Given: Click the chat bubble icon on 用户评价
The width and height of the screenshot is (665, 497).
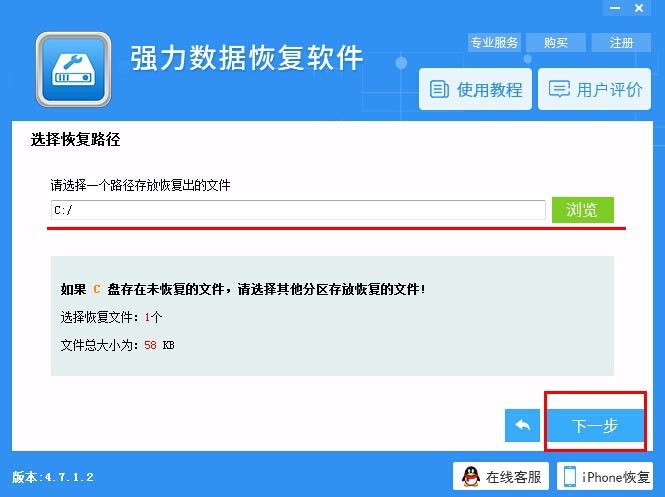Looking at the screenshot, I should pyautogui.click(x=559, y=89).
